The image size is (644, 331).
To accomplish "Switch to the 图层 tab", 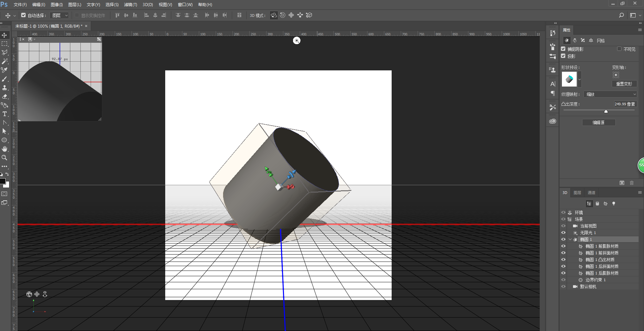I will tap(577, 192).
